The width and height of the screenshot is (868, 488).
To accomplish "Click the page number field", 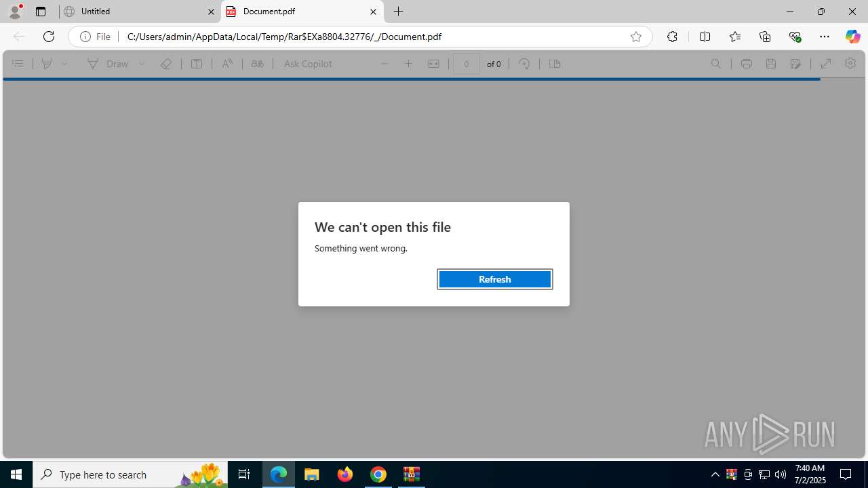I will [466, 64].
